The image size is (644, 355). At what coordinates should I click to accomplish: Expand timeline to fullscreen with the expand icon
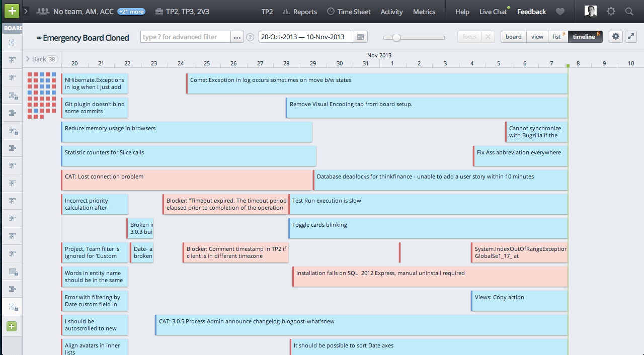click(631, 37)
